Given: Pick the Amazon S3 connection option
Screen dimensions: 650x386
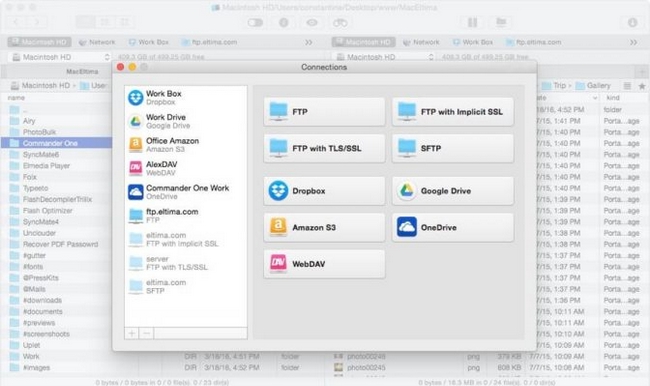Looking at the screenshot, I should tap(324, 227).
